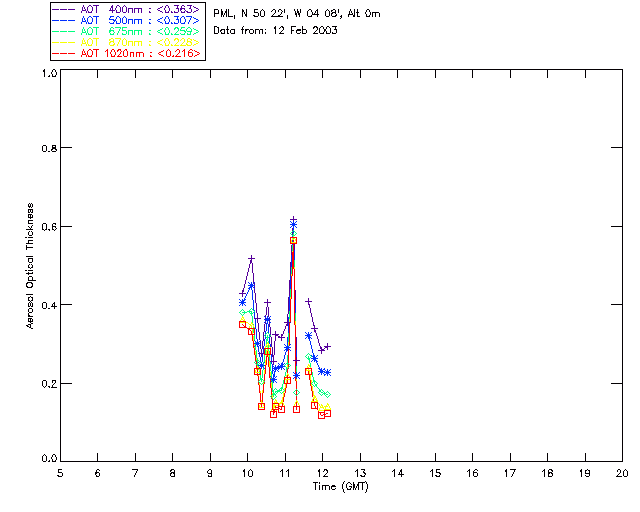Click the station title 'PML, N 50 22', W 04 08', Alt 0m'

(297, 13)
